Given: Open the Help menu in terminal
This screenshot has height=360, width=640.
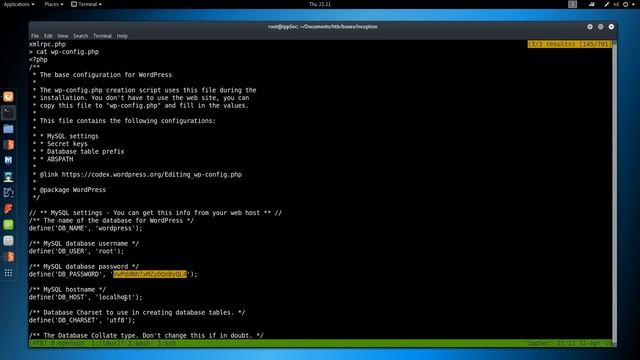Looking at the screenshot, I should pos(122,36).
